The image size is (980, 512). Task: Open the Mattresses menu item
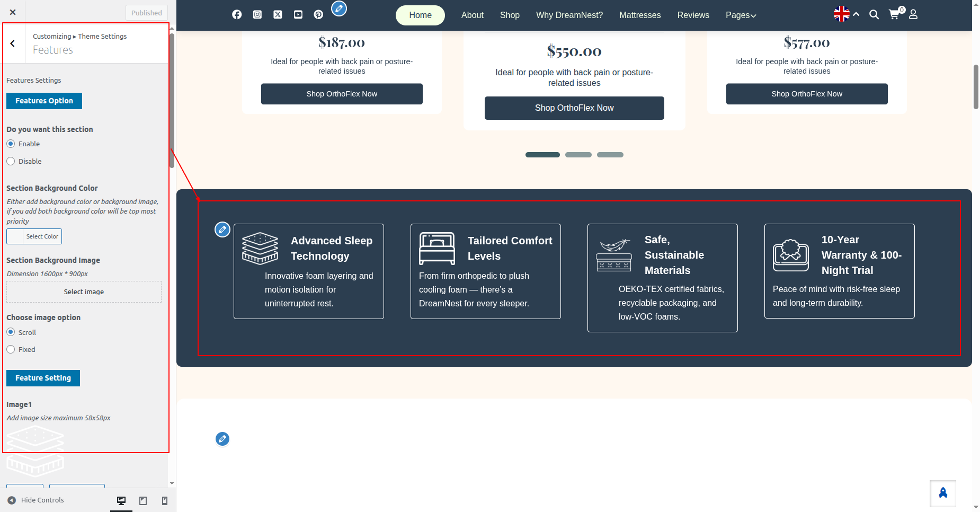tap(640, 15)
